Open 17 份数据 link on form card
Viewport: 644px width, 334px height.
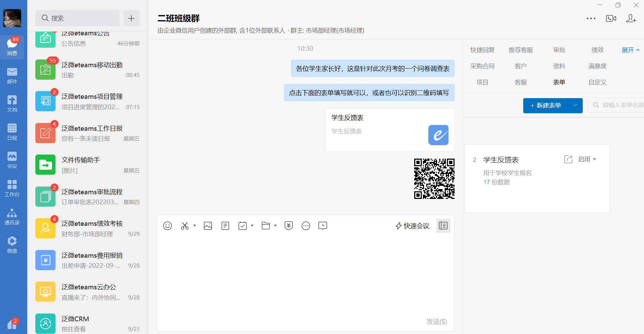pos(497,182)
